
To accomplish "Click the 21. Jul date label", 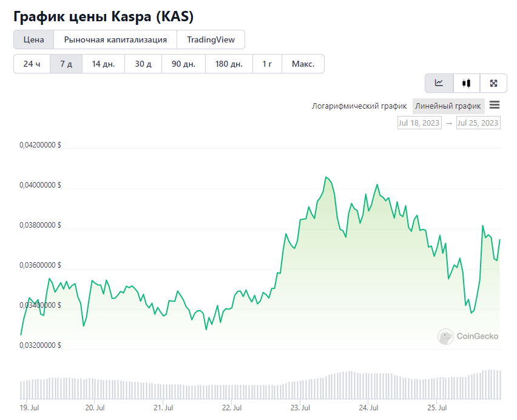I will click(x=163, y=408).
